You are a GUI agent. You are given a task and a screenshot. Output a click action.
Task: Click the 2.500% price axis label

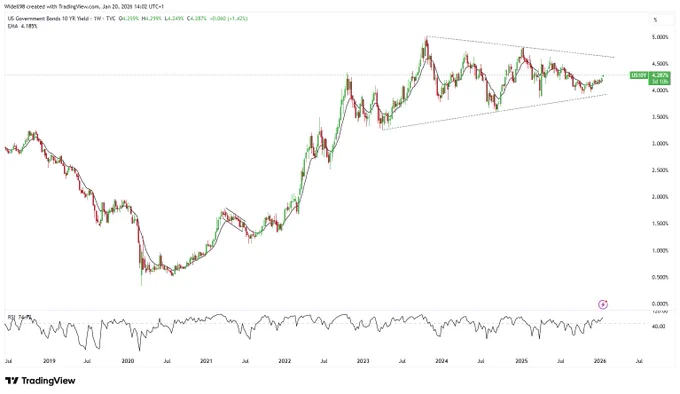tap(660, 170)
